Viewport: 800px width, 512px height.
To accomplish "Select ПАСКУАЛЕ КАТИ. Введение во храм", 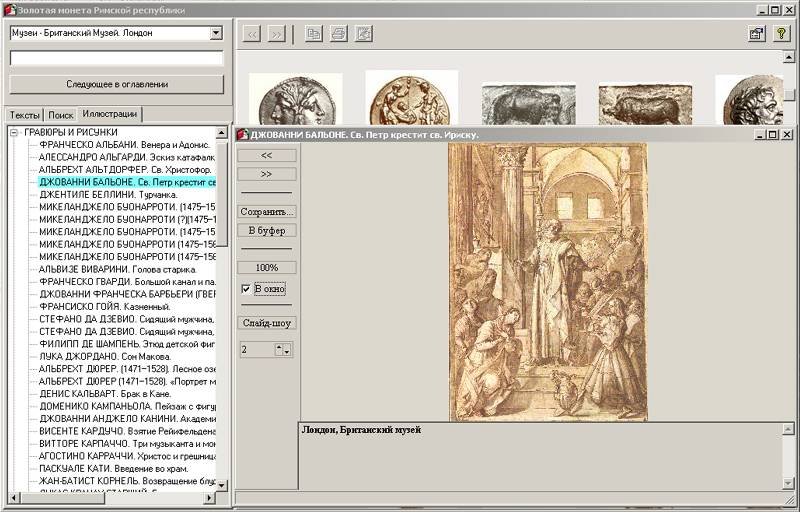I will [114, 468].
